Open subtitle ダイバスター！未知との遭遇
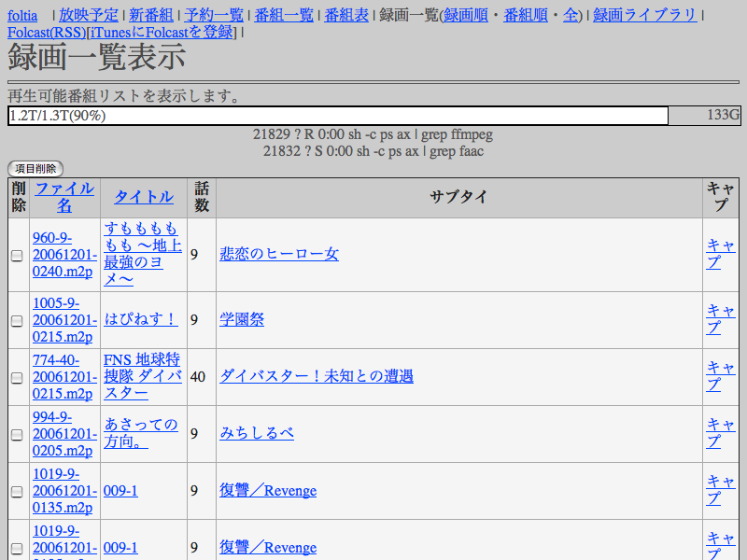The height and width of the screenshot is (560, 747). click(x=317, y=376)
